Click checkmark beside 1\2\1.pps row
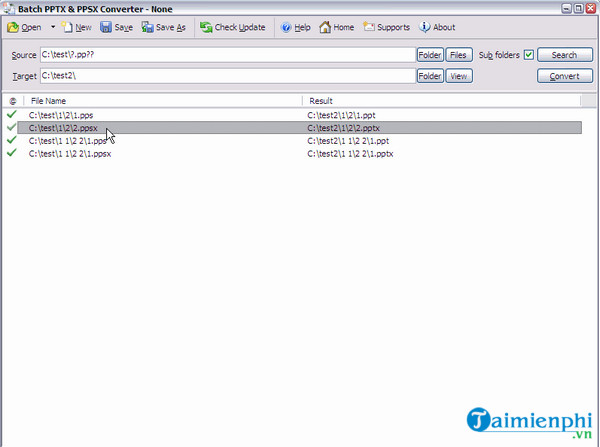This screenshot has width=600, height=447. pyautogui.click(x=12, y=114)
